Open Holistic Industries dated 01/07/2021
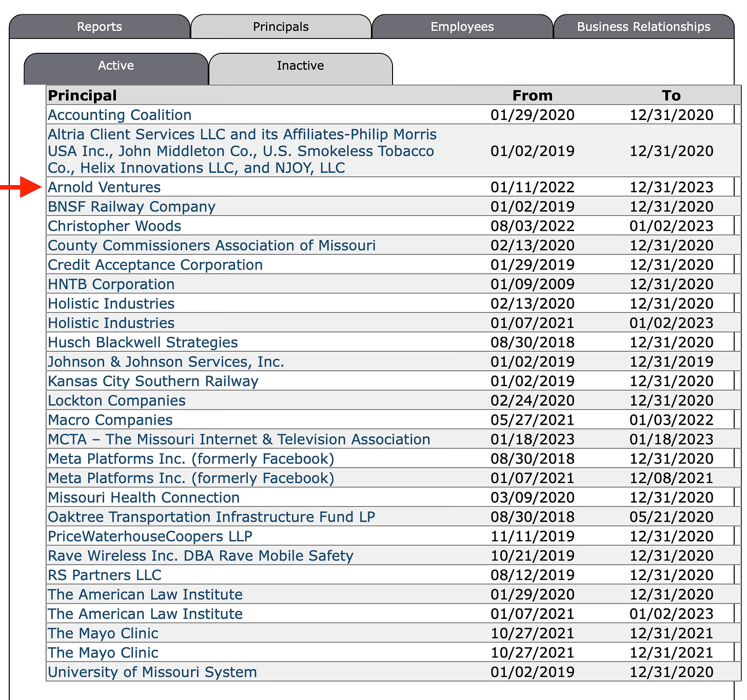 (x=111, y=323)
